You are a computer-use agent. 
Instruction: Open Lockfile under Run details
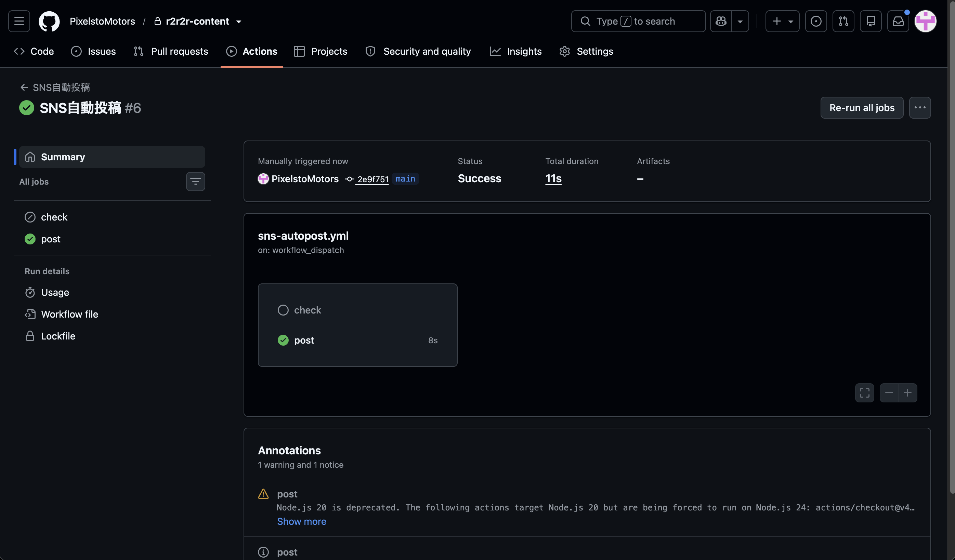112,336
